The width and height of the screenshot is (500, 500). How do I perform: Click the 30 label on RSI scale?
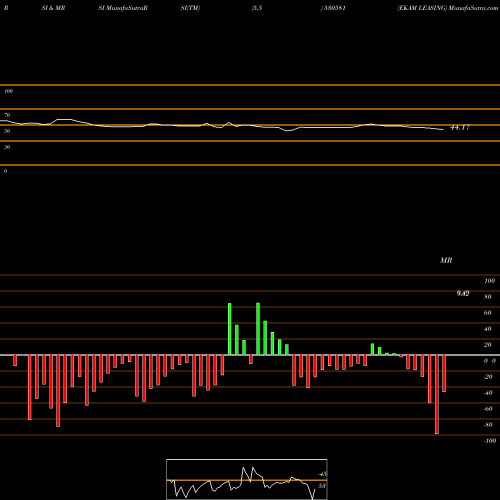7,147
